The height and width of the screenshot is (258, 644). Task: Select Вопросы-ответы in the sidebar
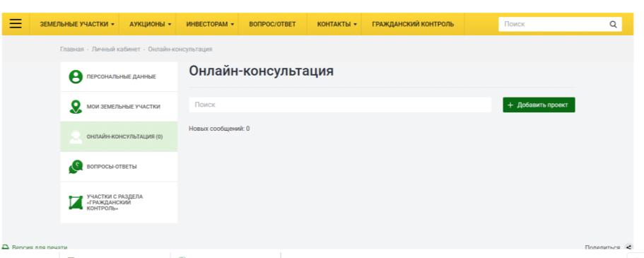coord(119,167)
